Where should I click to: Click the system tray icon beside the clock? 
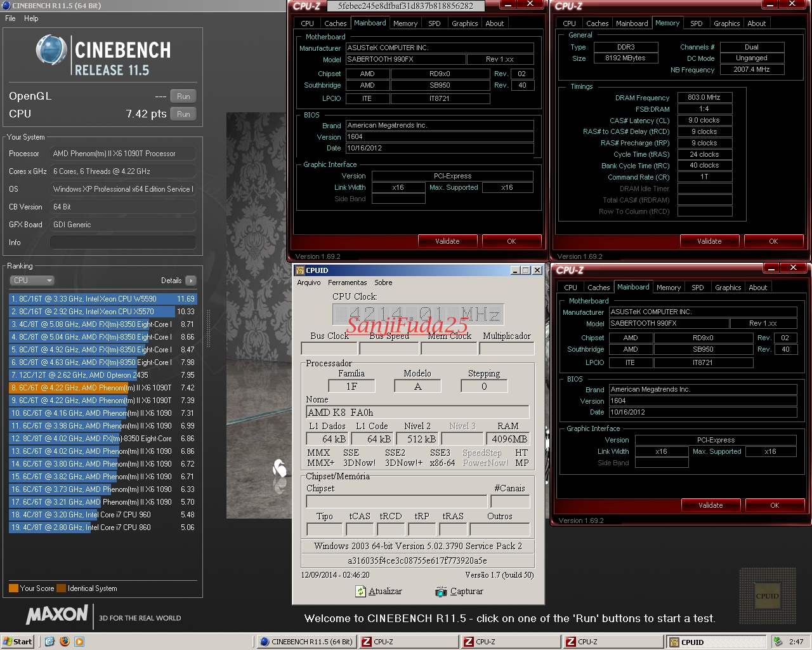pos(778,642)
